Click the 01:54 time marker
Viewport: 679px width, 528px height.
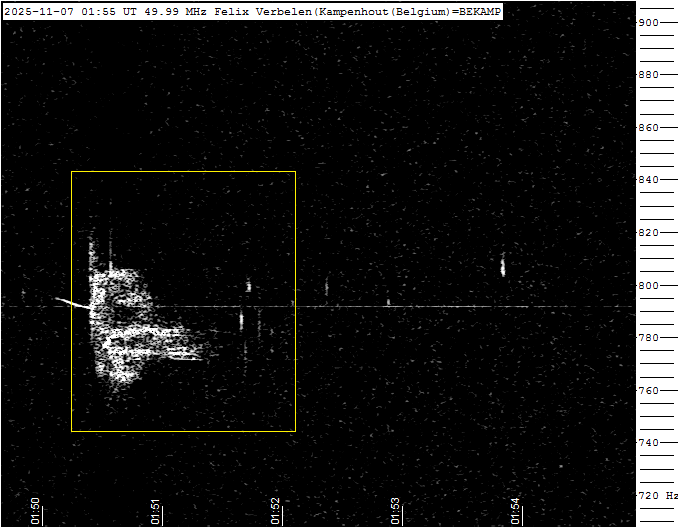[516, 510]
